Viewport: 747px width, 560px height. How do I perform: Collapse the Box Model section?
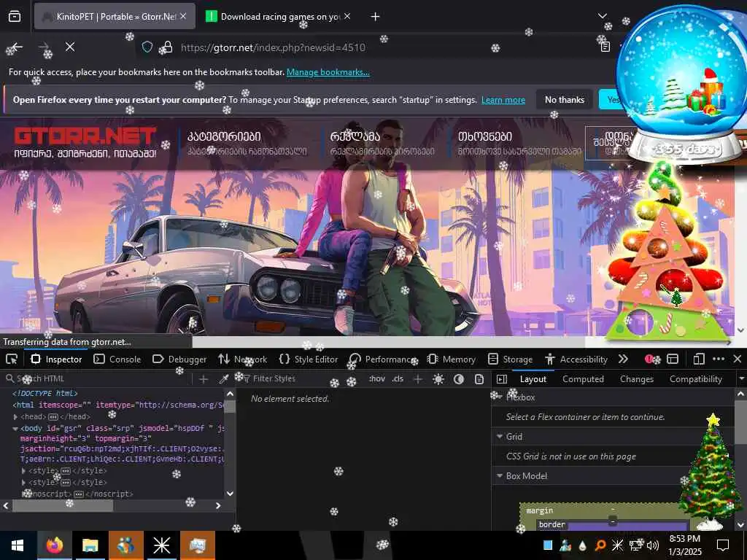coord(500,475)
